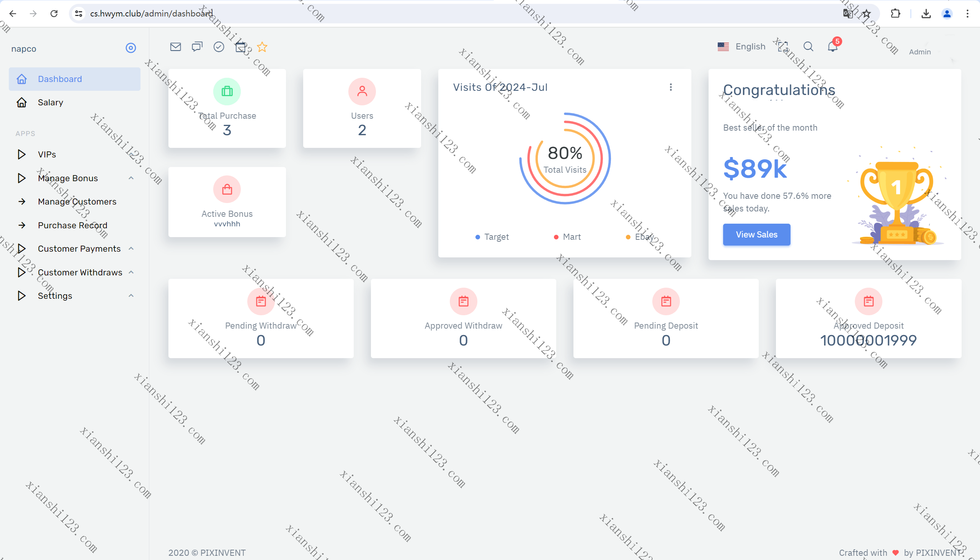Open the todo checkmark icon
Image resolution: width=980 pixels, height=560 pixels.
219,47
